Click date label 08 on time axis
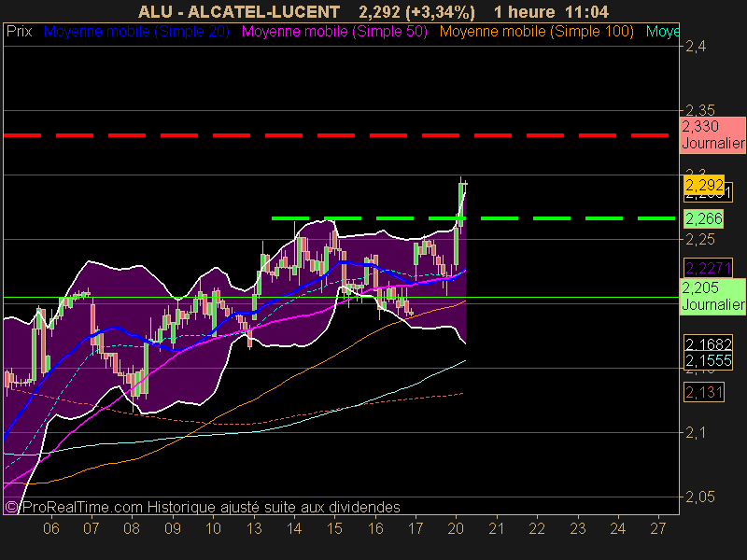The width and height of the screenshot is (747, 560). 132,528
